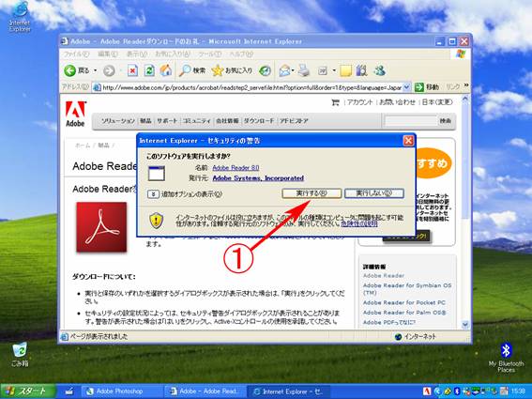This screenshot has height=399, width=532.
Task: Switch to Adobe - Adobe Read.. taskbar button
Action: [205, 391]
